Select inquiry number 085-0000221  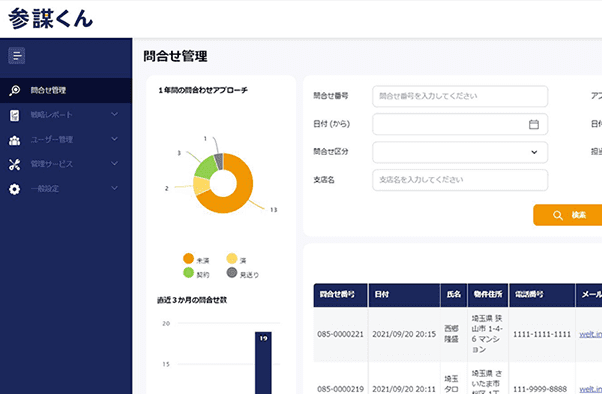coord(340,334)
